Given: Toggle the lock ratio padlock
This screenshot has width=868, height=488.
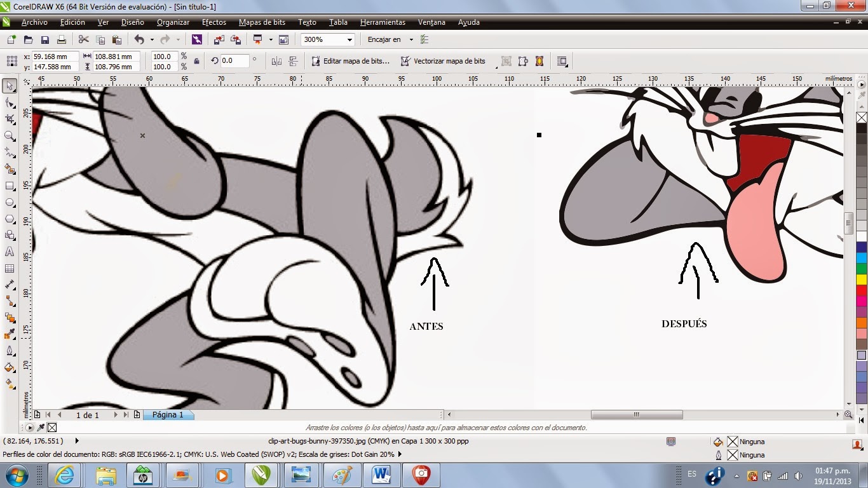Looking at the screenshot, I should coord(196,62).
